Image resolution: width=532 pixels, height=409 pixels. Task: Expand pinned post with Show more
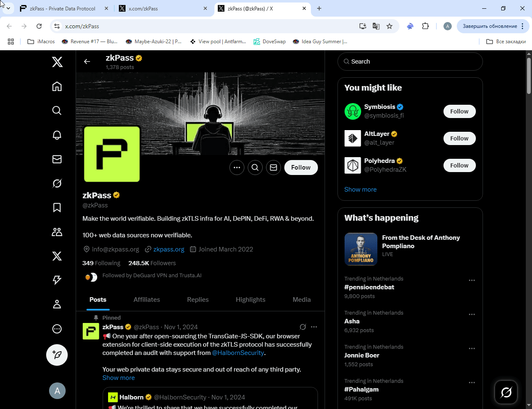tap(118, 378)
